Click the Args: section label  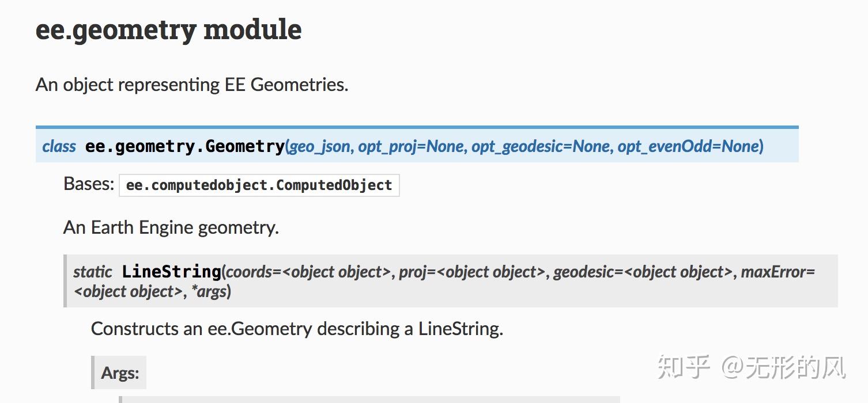click(x=120, y=373)
